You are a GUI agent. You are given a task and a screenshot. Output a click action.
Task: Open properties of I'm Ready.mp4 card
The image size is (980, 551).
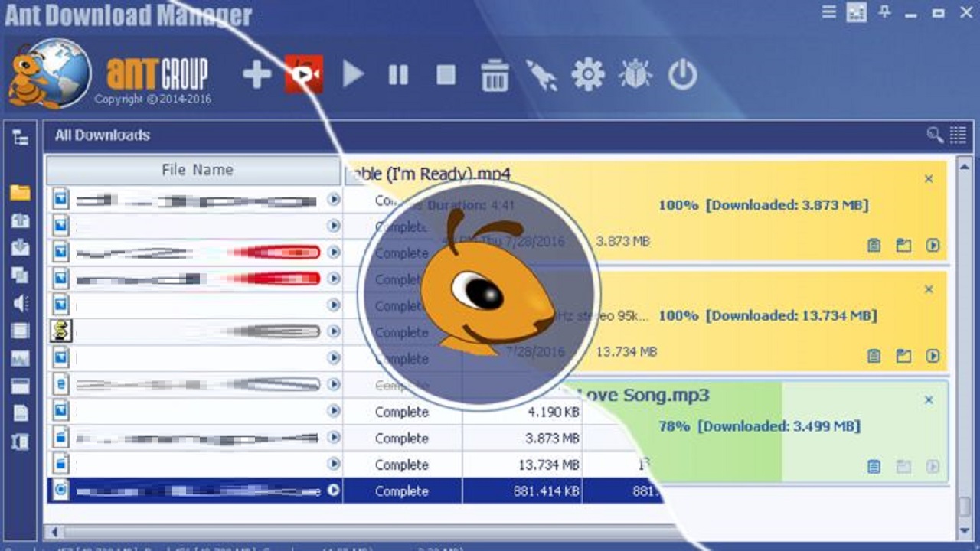(874, 246)
